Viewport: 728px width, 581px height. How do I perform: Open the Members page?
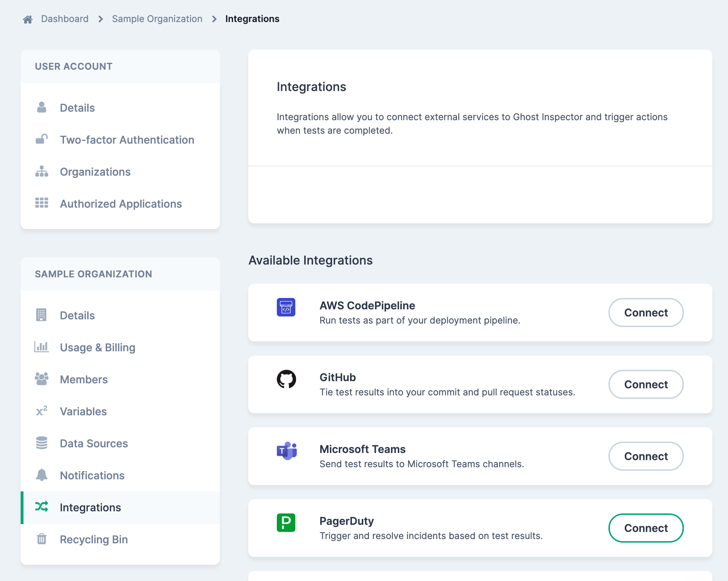84,379
